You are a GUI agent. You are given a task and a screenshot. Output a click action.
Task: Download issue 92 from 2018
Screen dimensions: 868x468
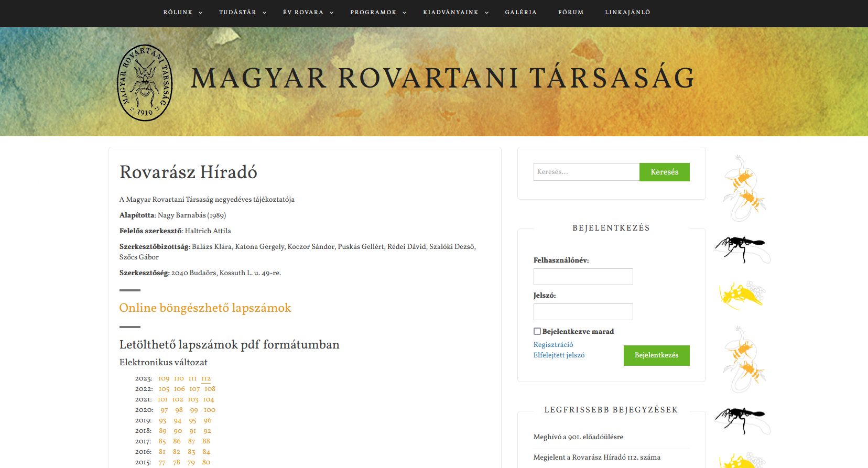pos(207,431)
